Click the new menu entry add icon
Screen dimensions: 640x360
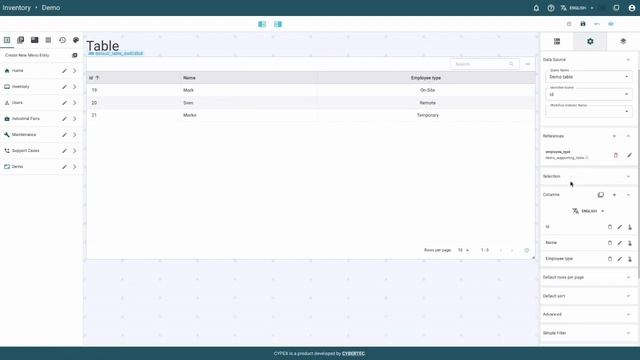75,55
